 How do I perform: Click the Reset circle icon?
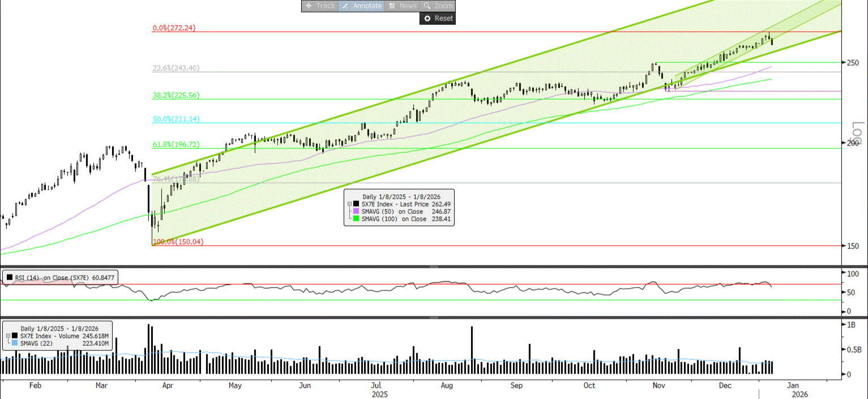427,18
